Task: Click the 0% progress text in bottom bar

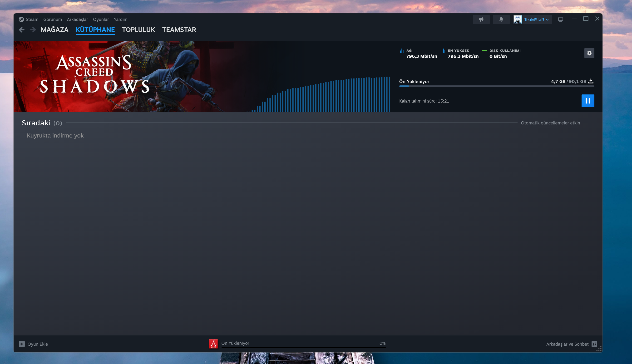Action: pyautogui.click(x=382, y=343)
